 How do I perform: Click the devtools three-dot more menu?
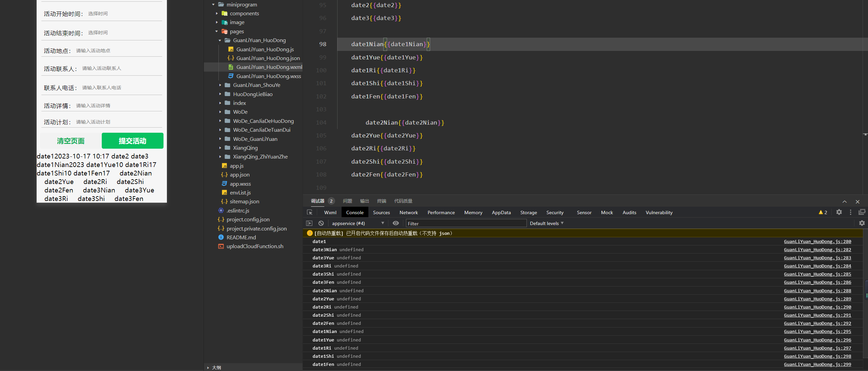click(850, 212)
